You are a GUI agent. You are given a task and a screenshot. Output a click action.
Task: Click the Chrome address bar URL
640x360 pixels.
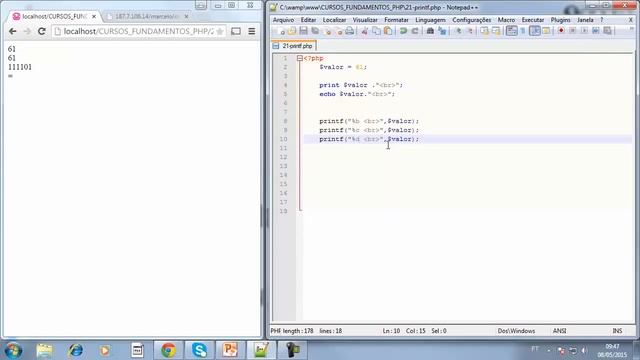tap(138, 31)
